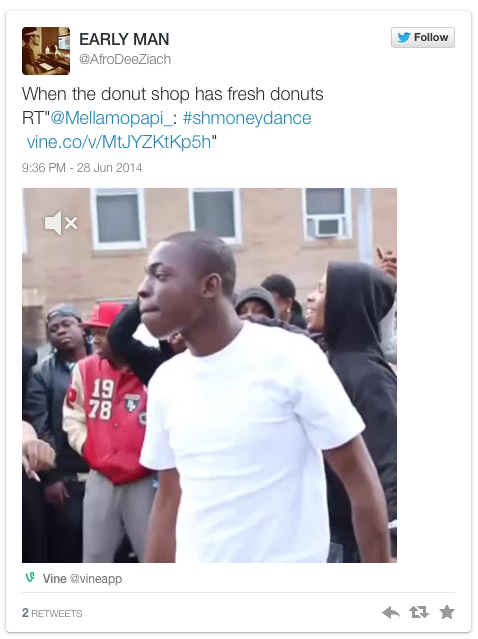Browse the #shmoneydance hashtag
The height and width of the screenshot is (639, 478).
click(x=247, y=118)
